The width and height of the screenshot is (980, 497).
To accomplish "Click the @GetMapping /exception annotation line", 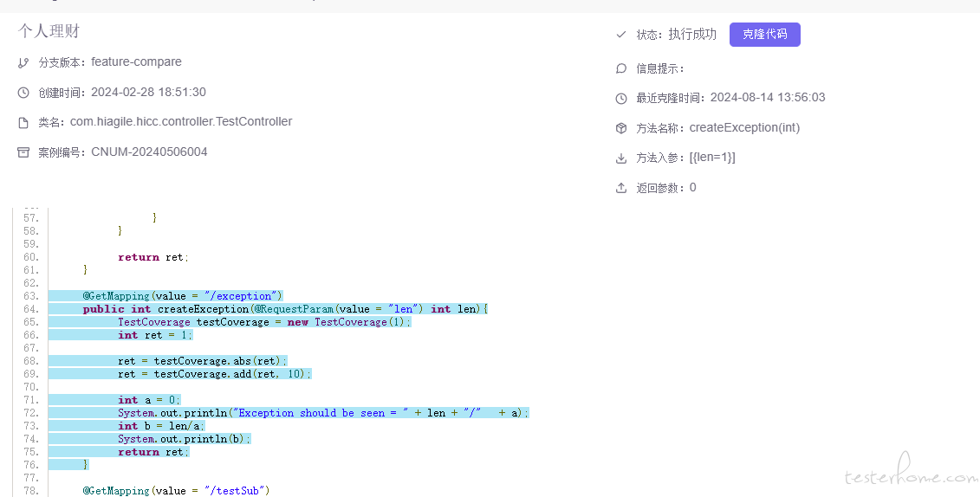I will (x=183, y=296).
